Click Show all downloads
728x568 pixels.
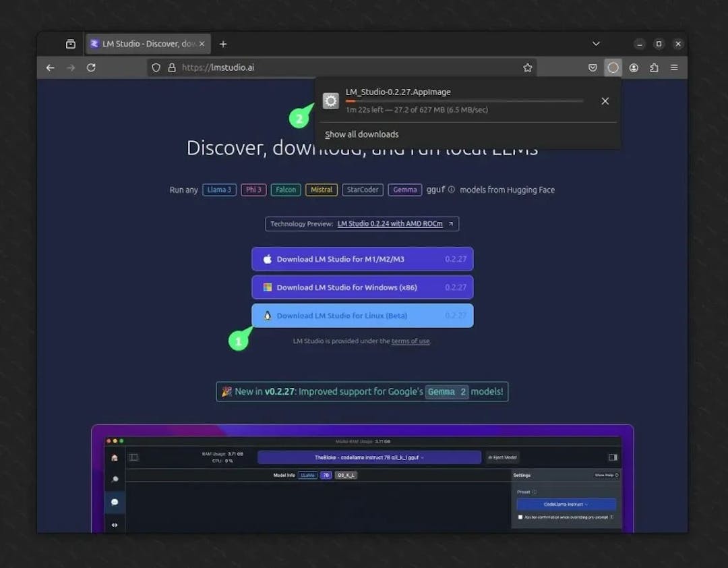click(x=362, y=134)
